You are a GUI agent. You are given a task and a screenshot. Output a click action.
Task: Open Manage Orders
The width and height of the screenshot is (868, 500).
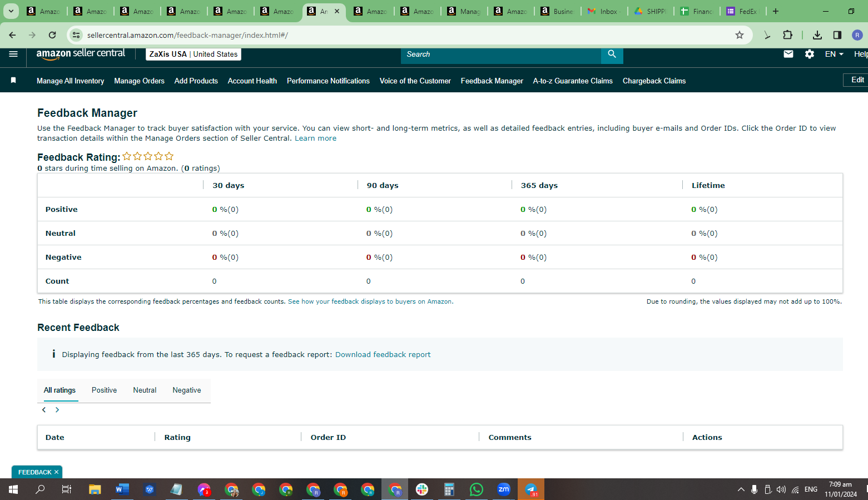coord(139,81)
